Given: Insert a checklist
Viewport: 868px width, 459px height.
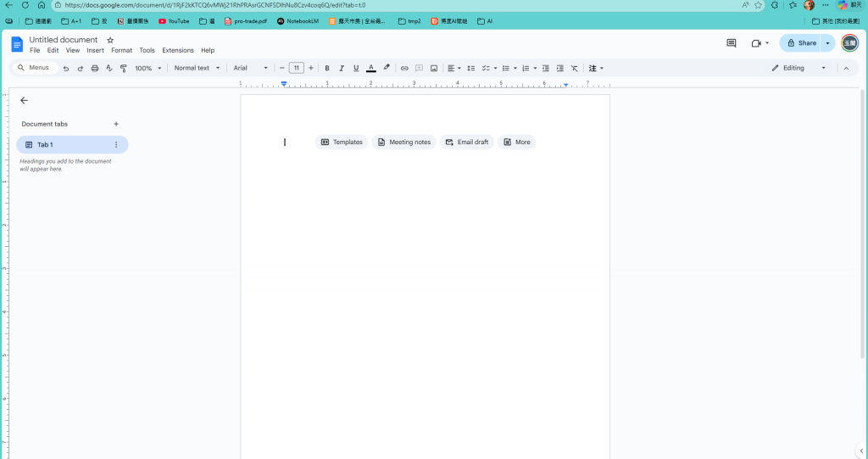Looking at the screenshot, I should coord(486,68).
